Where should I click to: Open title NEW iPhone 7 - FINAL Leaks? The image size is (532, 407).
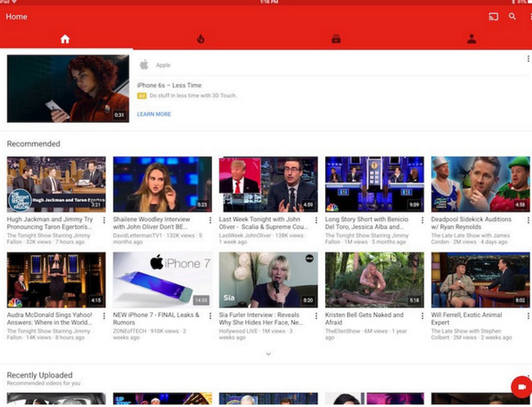[x=156, y=319]
